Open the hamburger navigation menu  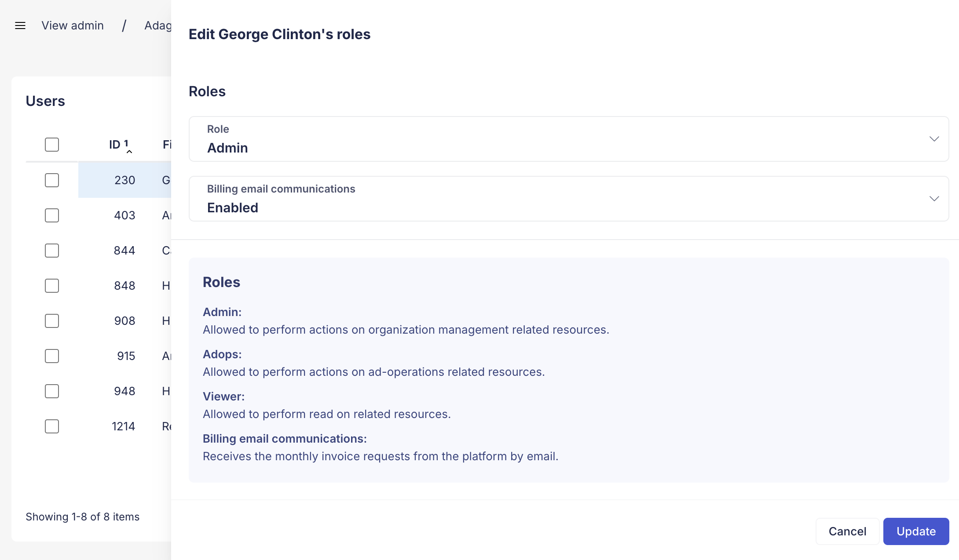20,25
